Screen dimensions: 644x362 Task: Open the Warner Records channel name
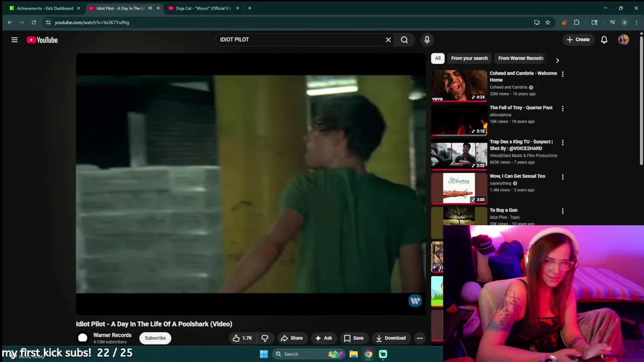(x=112, y=335)
